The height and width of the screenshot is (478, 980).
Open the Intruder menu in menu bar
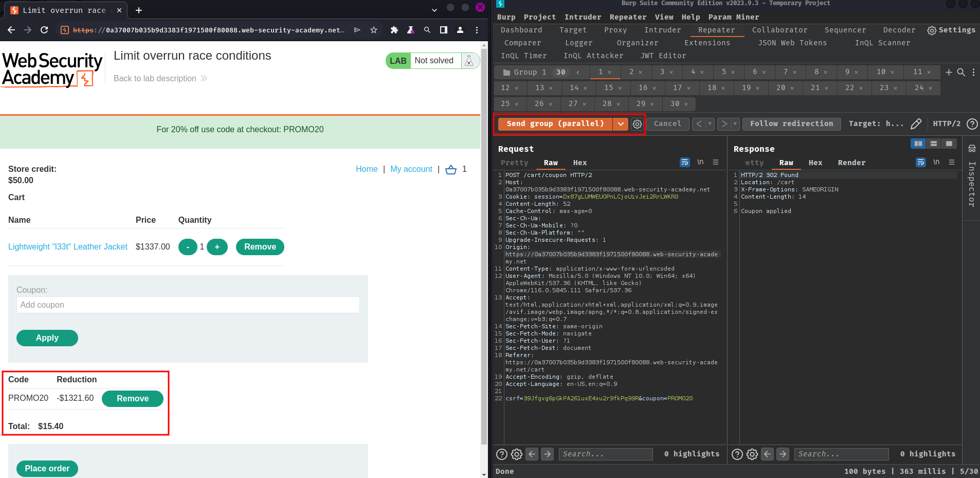583,17
